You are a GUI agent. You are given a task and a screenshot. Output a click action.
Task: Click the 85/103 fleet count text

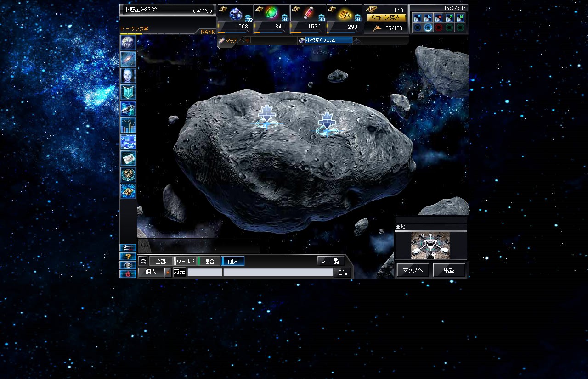[394, 28]
